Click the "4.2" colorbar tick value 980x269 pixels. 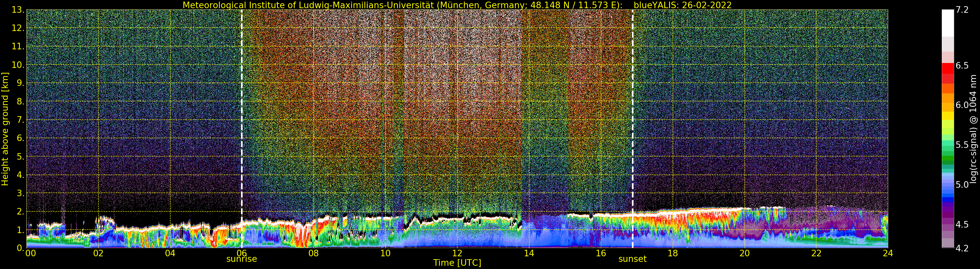tap(961, 248)
